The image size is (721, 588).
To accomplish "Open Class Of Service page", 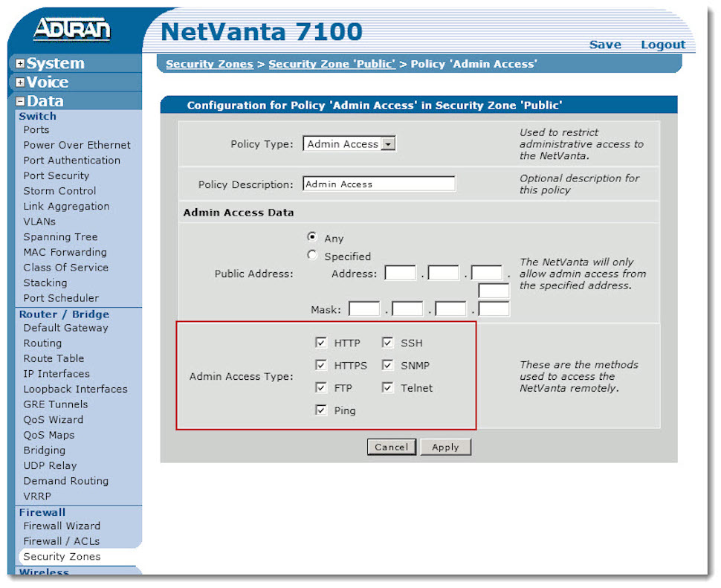I will pos(65,268).
